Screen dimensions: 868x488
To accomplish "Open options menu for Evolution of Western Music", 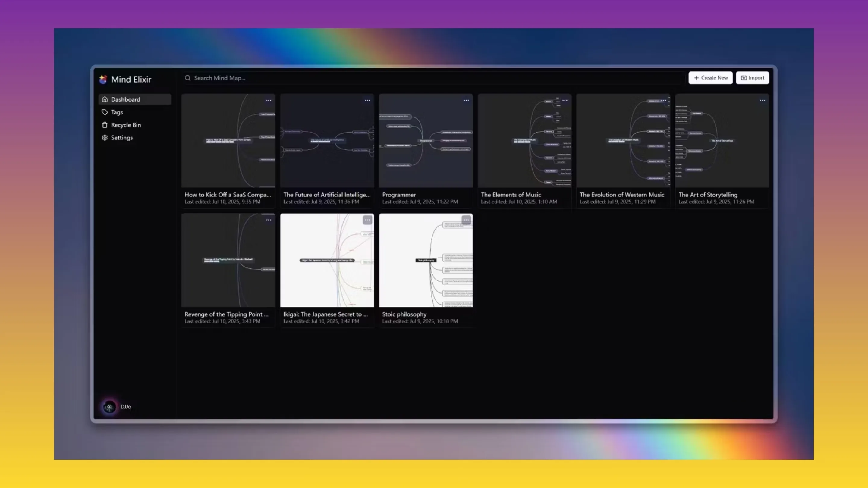I will [663, 100].
